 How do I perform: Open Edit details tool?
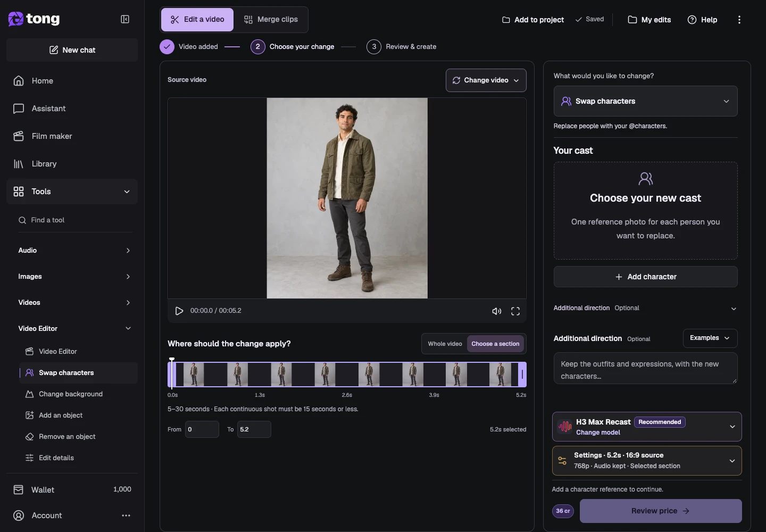[78, 458]
